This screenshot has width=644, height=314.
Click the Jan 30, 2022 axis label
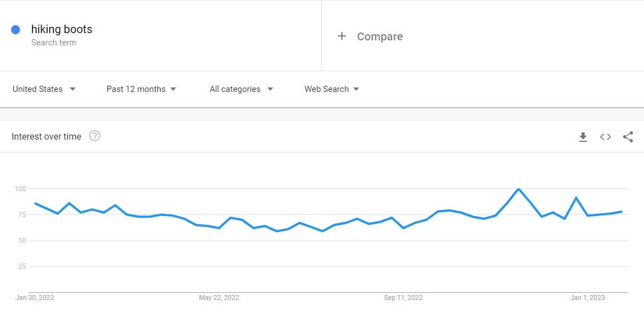(x=34, y=298)
